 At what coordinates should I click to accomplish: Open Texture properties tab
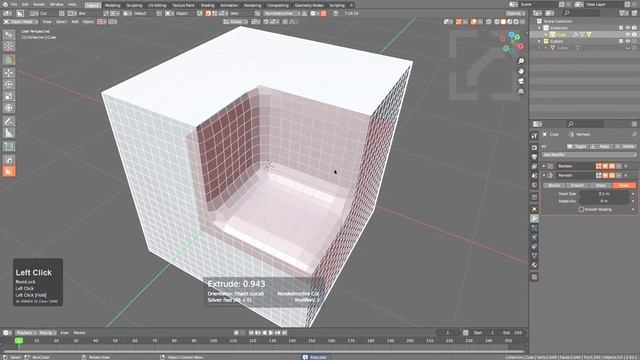point(534,277)
